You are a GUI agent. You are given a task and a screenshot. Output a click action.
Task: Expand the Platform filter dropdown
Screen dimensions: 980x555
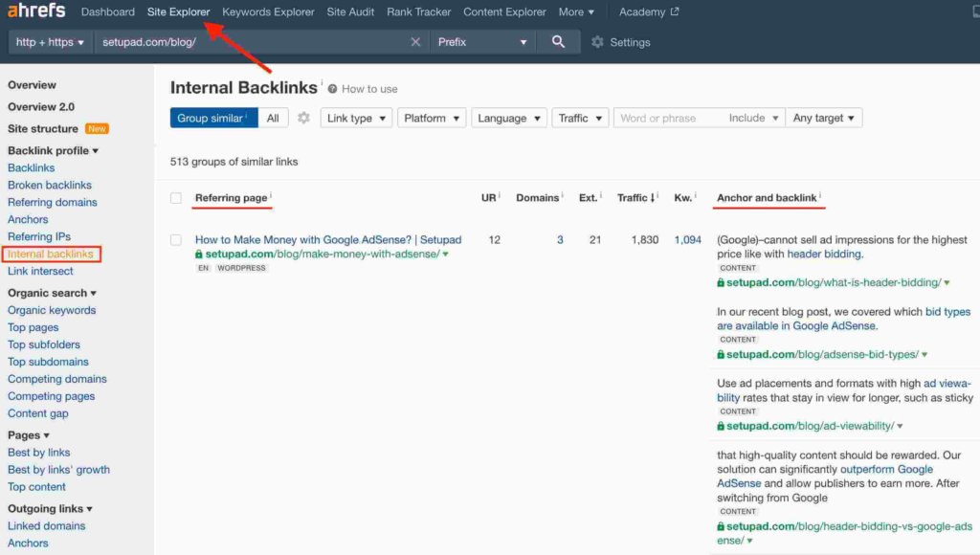[432, 117]
